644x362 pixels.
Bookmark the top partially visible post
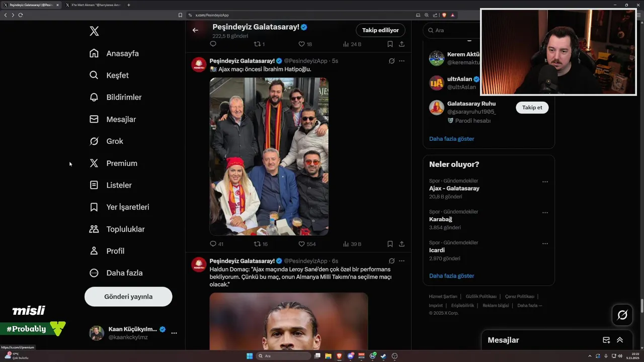pos(390,44)
